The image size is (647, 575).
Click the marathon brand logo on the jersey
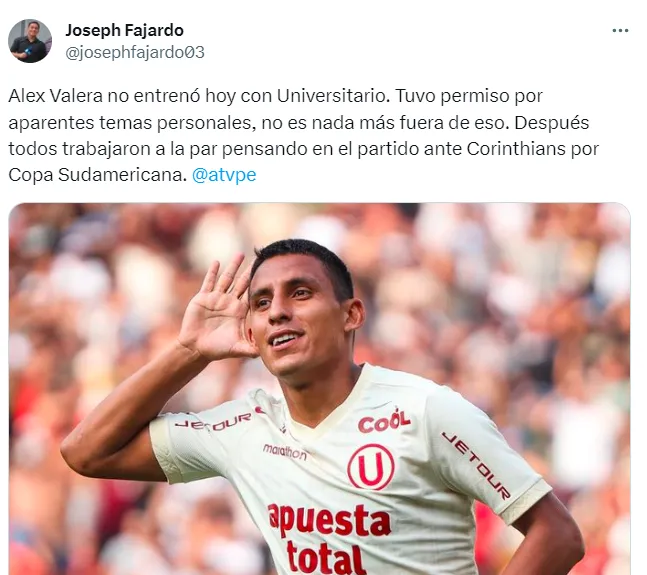pyautogui.click(x=285, y=452)
